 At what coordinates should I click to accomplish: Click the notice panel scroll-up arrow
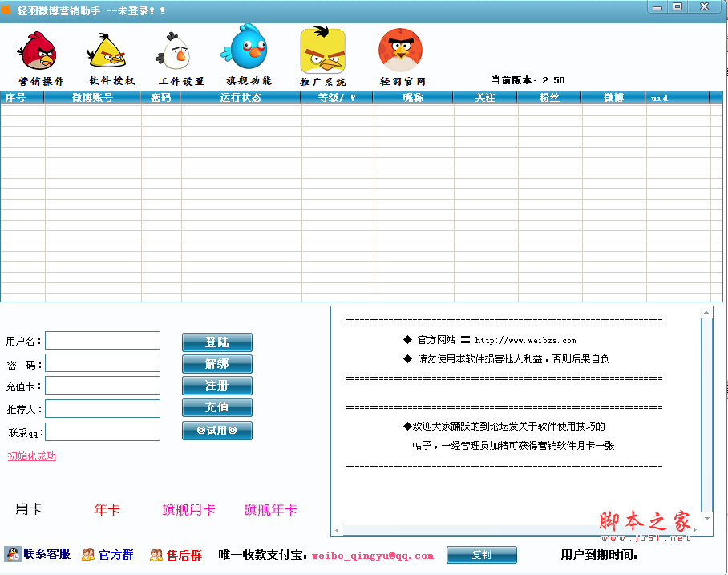pos(706,313)
